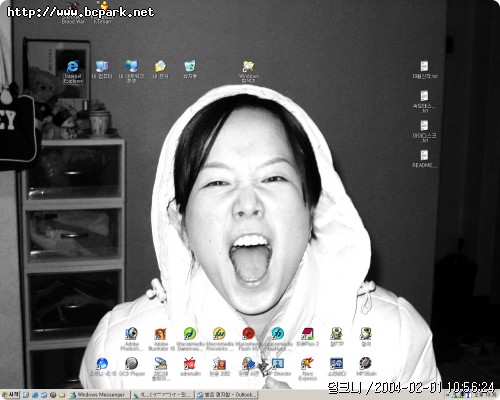The width and height of the screenshot is (500, 400).
Task: Click Internet Explorer quick launch icon
Action: pyautogui.click(x=35, y=395)
